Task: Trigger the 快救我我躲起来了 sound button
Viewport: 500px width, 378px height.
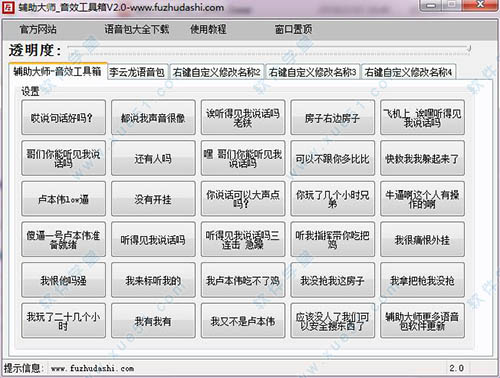Action: [422, 158]
